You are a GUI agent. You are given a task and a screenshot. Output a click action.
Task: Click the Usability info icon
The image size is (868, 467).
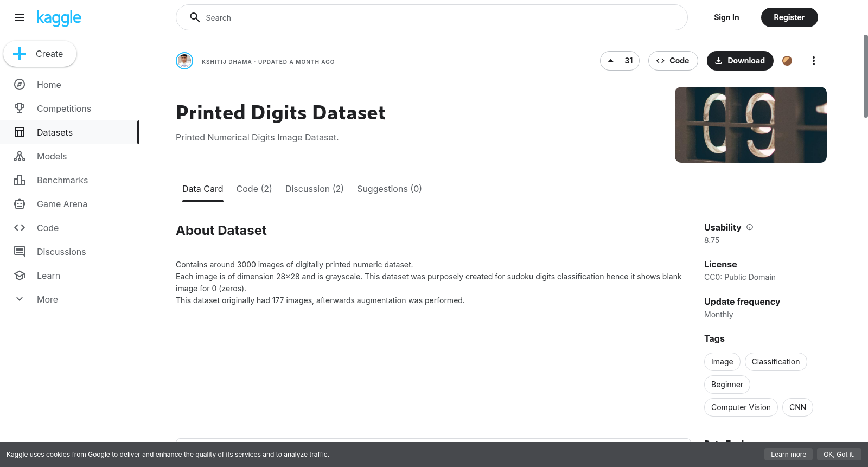[750, 227]
